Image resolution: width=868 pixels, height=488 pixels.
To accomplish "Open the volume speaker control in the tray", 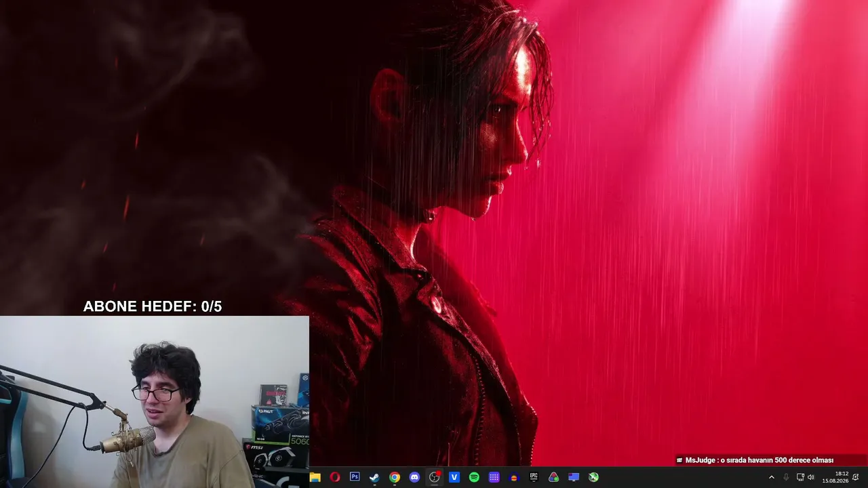I will tap(811, 477).
